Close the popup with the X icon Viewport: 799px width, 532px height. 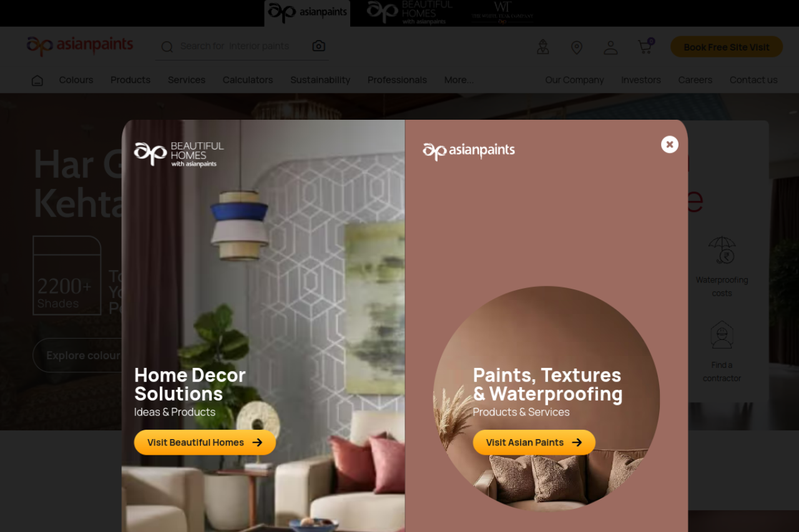(x=670, y=145)
